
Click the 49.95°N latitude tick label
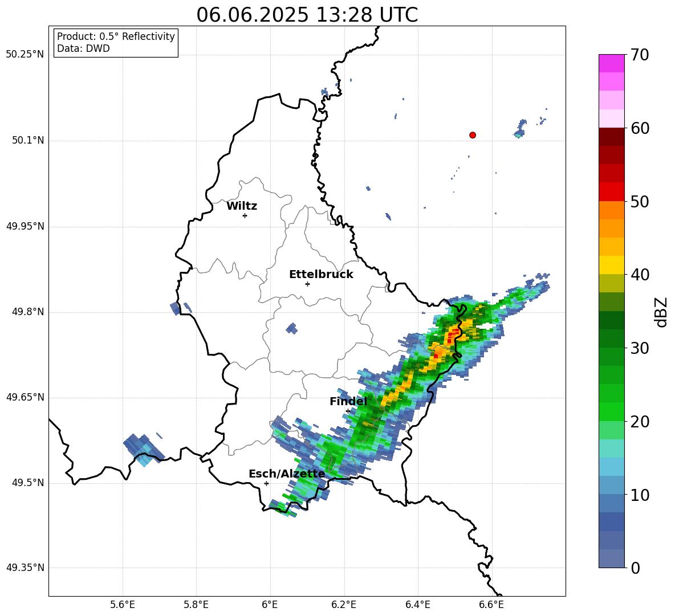[x=25, y=226]
